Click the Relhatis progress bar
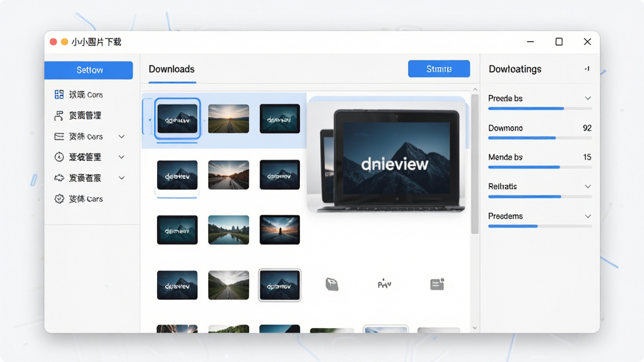The width and height of the screenshot is (644, 362). coord(540,197)
